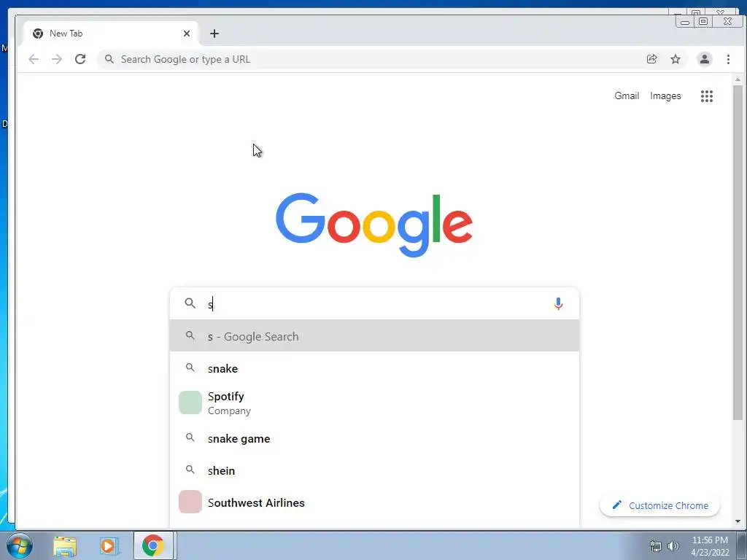Select the New Tab tab

tap(111, 34)
